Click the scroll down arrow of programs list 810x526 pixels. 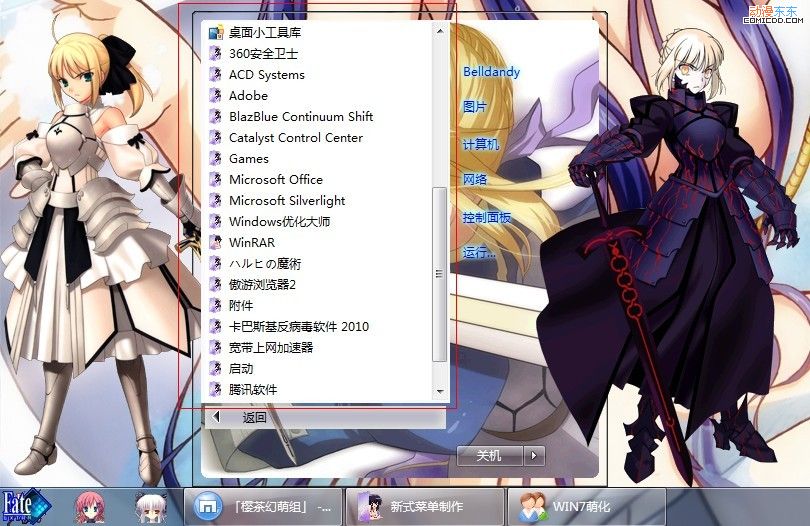pos(440,391)
